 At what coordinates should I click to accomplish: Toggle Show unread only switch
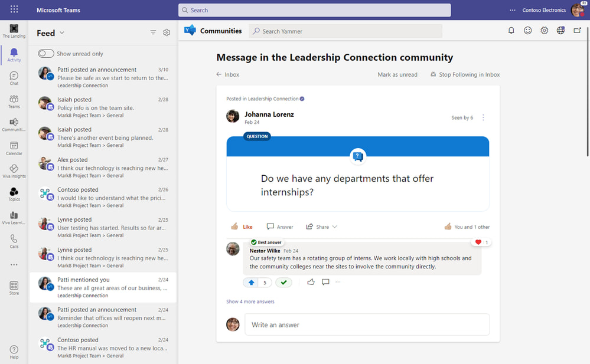46,54
